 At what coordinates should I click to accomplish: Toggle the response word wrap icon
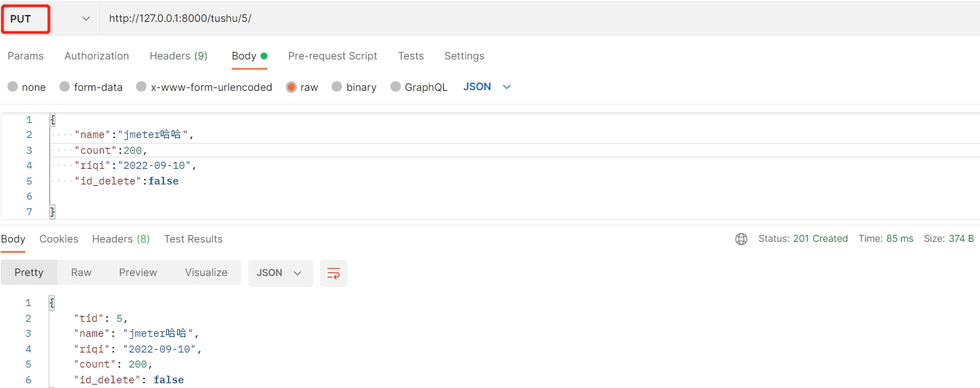[334, 273]
